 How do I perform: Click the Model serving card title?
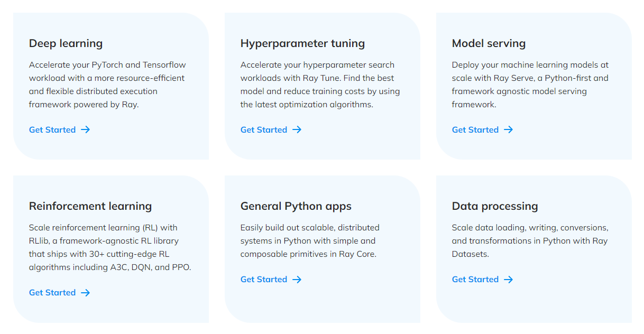(x=489, y=43)
